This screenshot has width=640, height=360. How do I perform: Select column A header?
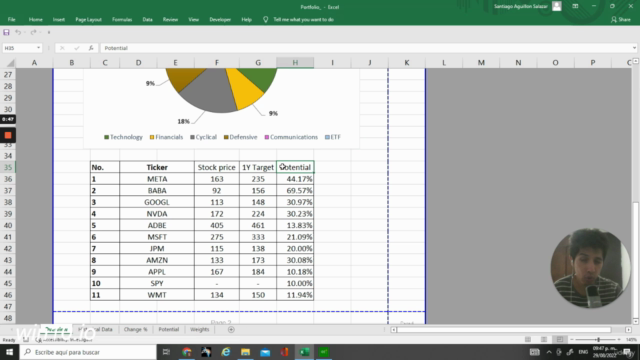tap(34, 62)
